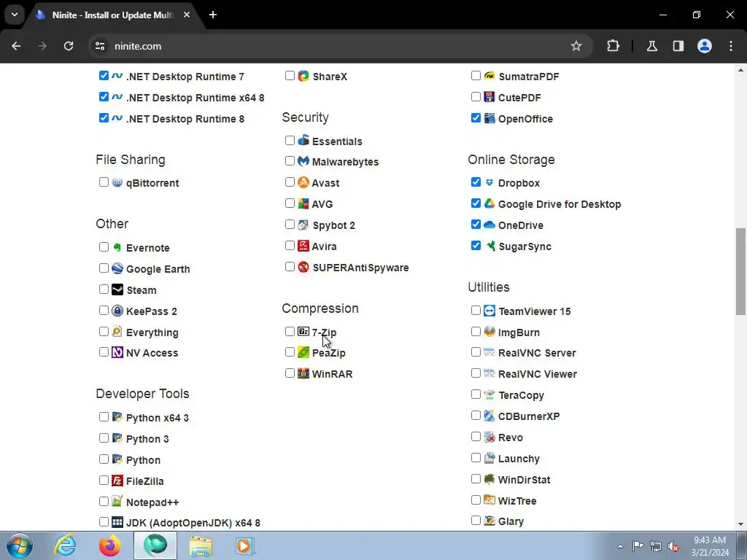The width and height of the screenshot is (747, 560).
Task: Click the CDBurnerXP label
Action: click(x=529, y=416)
